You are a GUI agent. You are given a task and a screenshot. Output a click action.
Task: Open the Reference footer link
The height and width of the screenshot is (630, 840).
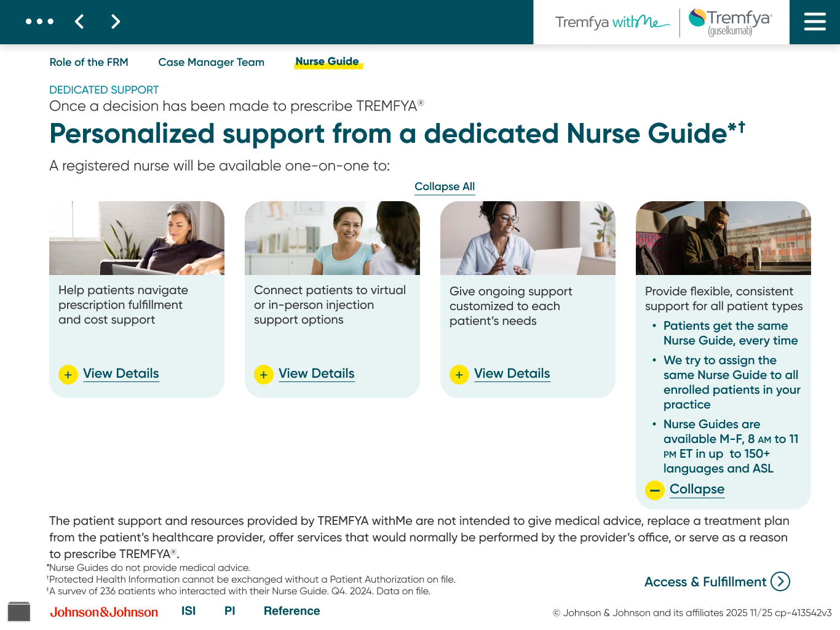click(292, 611)
